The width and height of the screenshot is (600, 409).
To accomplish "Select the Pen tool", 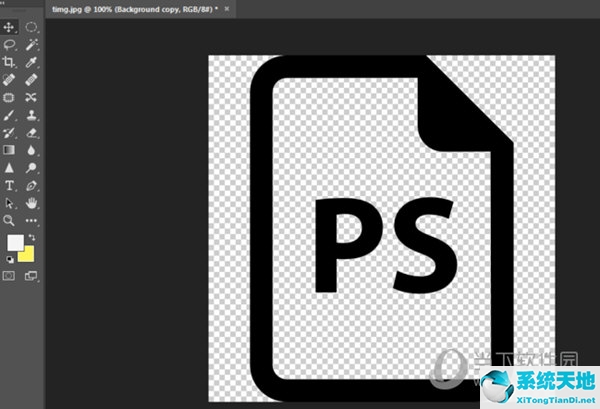I will 32,185.
